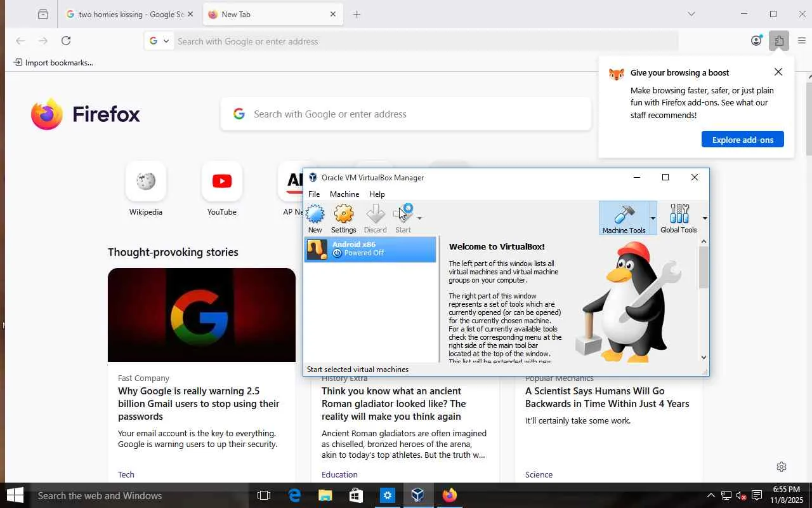Switch to the New Tab tab

point(273,14)
